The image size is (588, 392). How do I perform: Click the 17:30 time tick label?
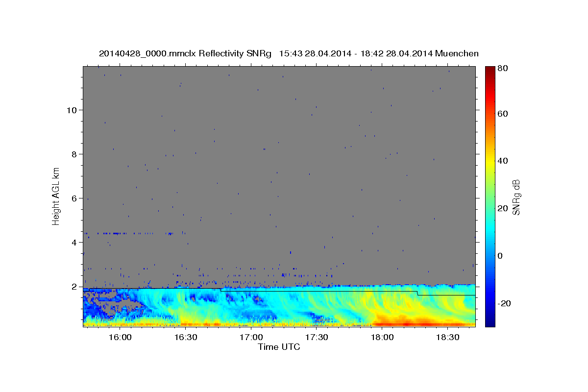point(317,338)
